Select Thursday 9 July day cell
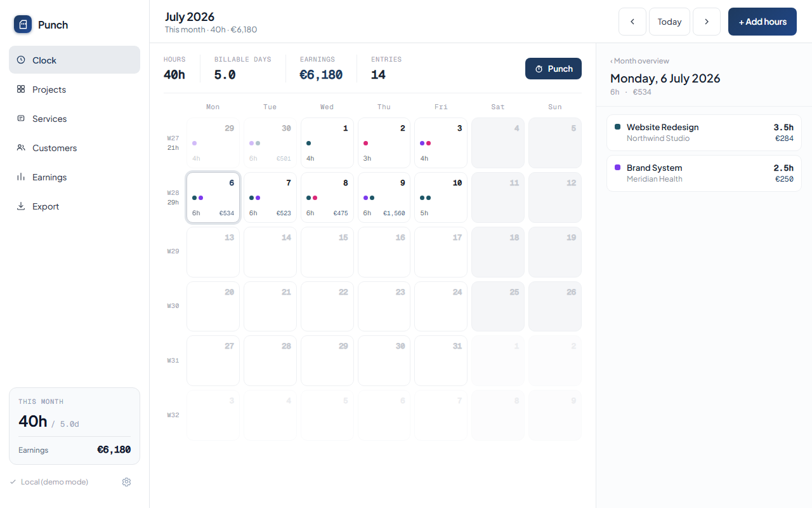The image size is (812, 508). 384,197
